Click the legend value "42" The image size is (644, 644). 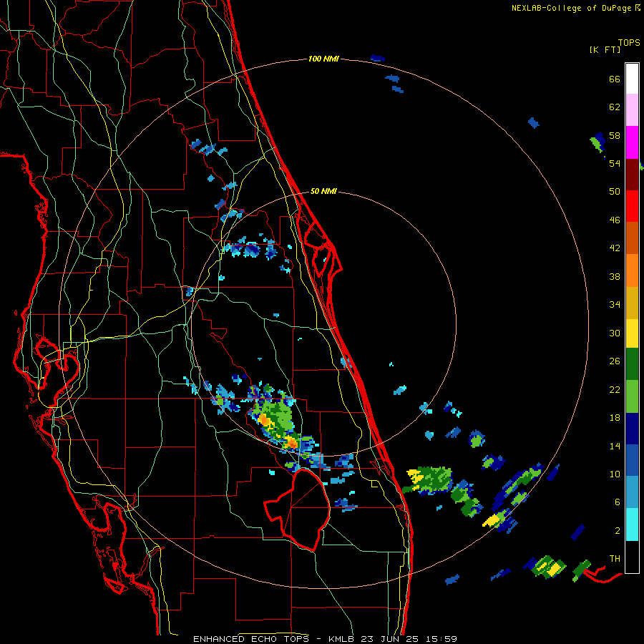[615, 248]
